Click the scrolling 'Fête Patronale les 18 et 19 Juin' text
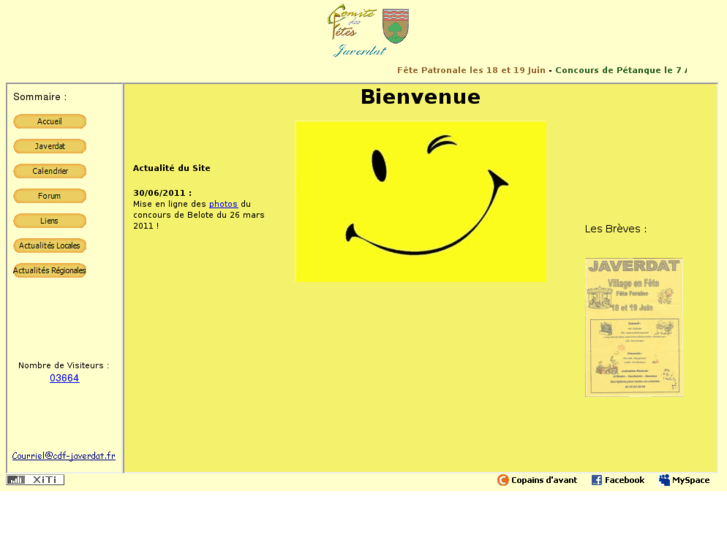The width and height of the screenshot is (727, 545). (471, 70)
